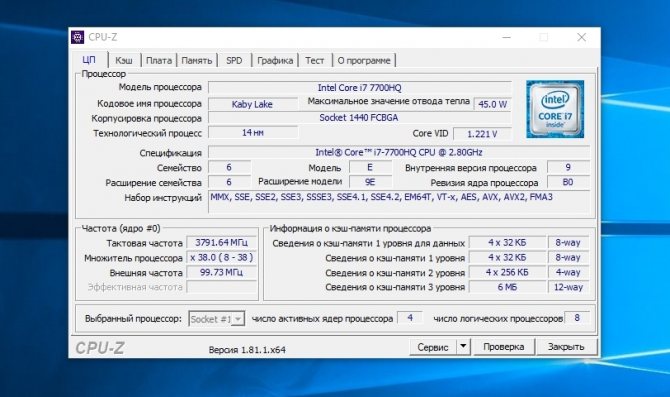The width and height of the screenshot is (670, 397).
Task: Expand the Сервис dropdown arrow
Action: click(x=463, y=347)
